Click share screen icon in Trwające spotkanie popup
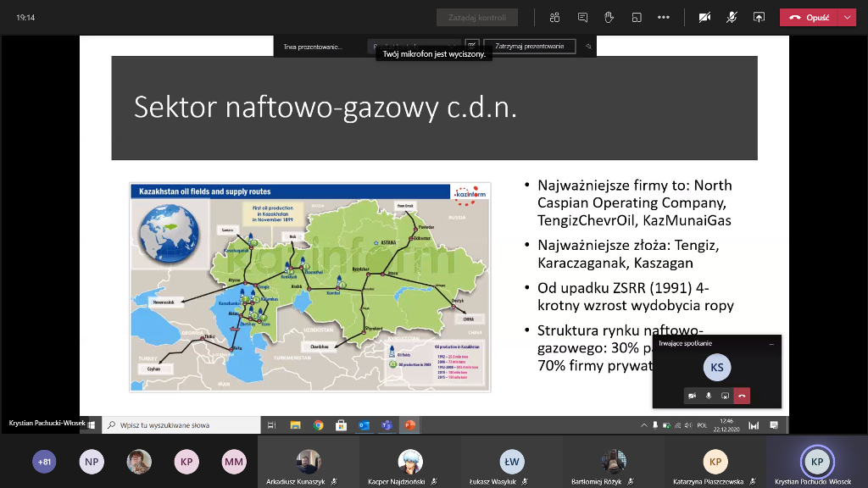Viewport: 868px width, 488px height. [726, 396]
